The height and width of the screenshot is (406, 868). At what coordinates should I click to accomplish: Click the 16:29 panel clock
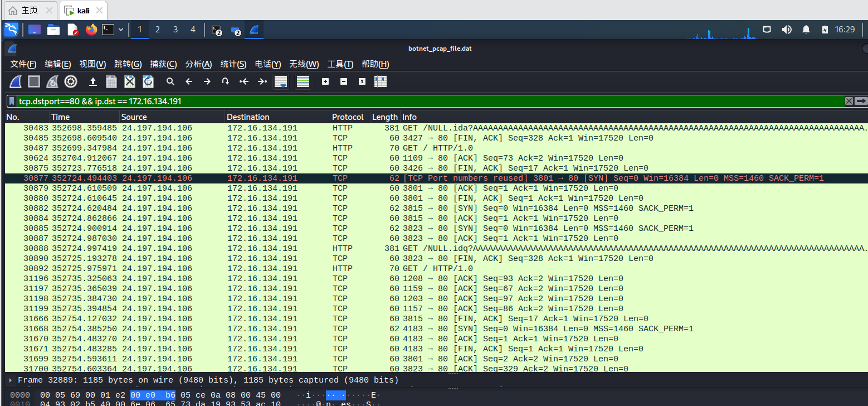click(x=845, y=30)
